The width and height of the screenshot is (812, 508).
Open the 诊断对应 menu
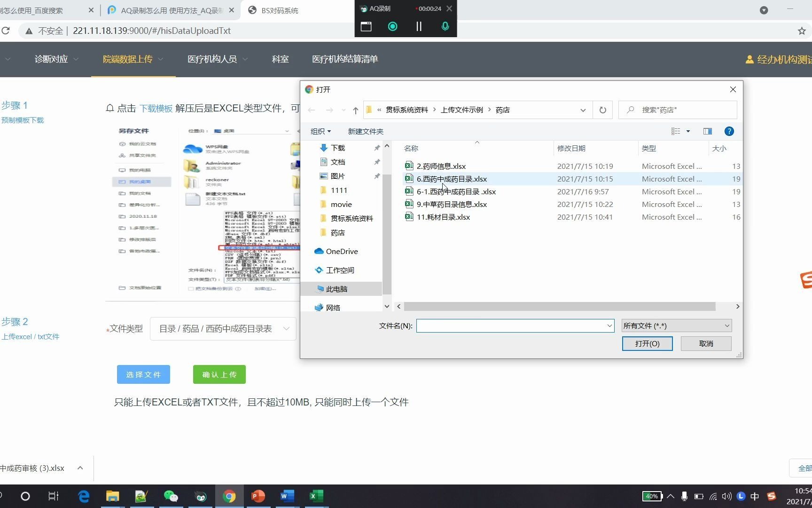(56, 59)
